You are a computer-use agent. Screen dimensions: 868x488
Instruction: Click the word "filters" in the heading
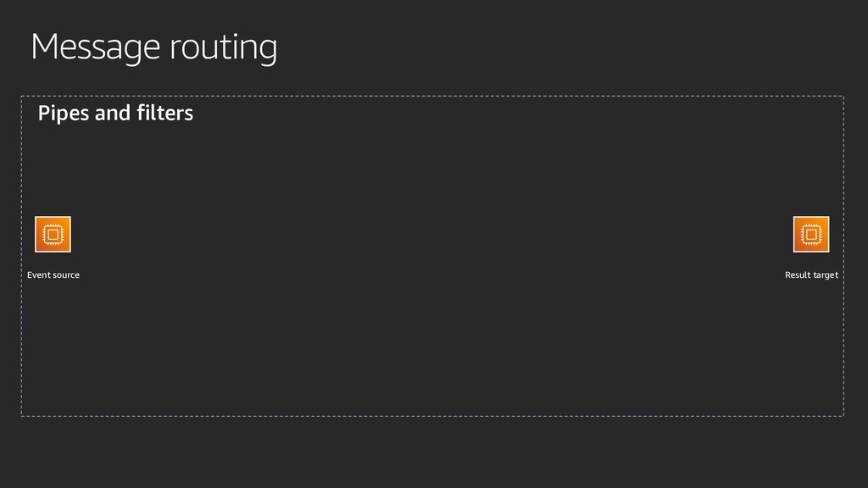pos(165,113)
